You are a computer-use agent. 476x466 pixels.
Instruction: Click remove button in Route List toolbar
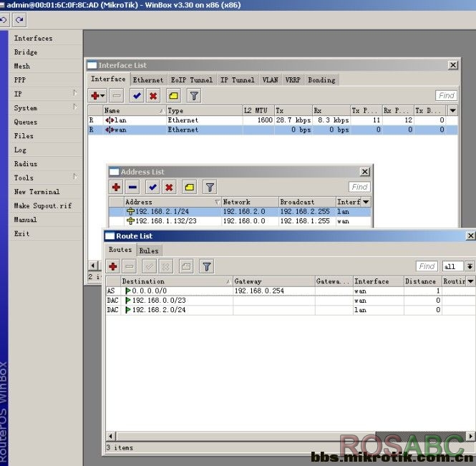point(130,266)
